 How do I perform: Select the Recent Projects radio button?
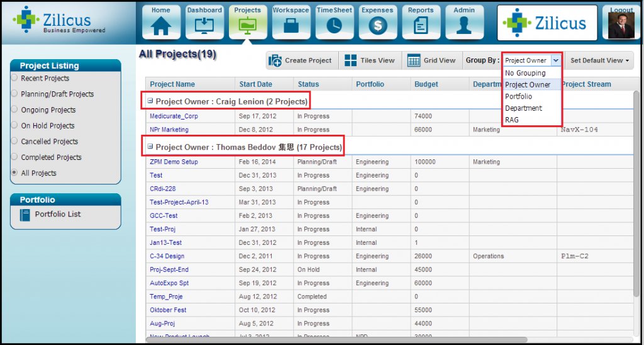(14, 78)
